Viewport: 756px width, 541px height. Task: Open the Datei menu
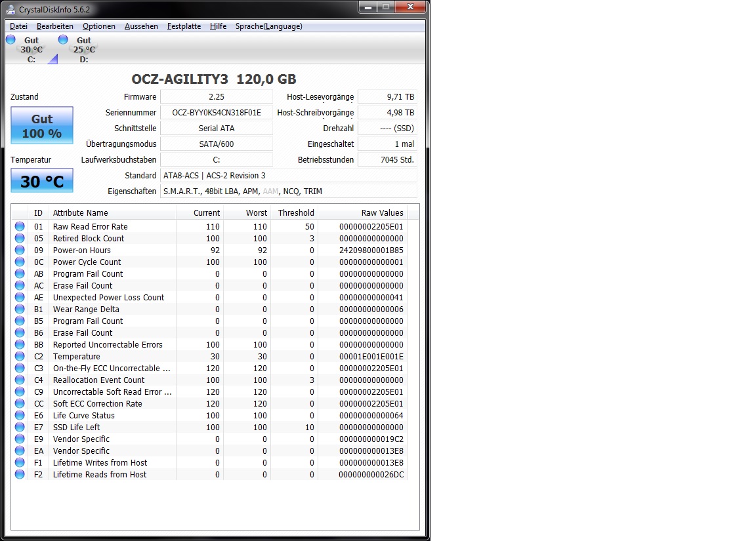18,26
